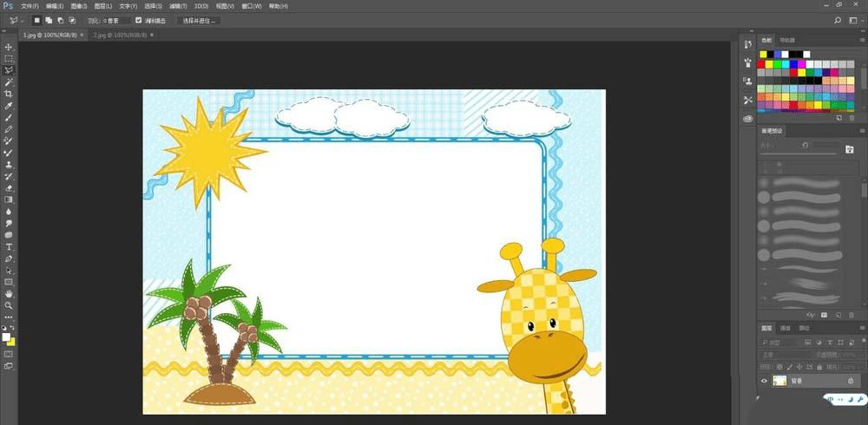Open the lasso tool preset picker dropdown
This screenshot has height=425, width=868.
click(x=22, y=20)
